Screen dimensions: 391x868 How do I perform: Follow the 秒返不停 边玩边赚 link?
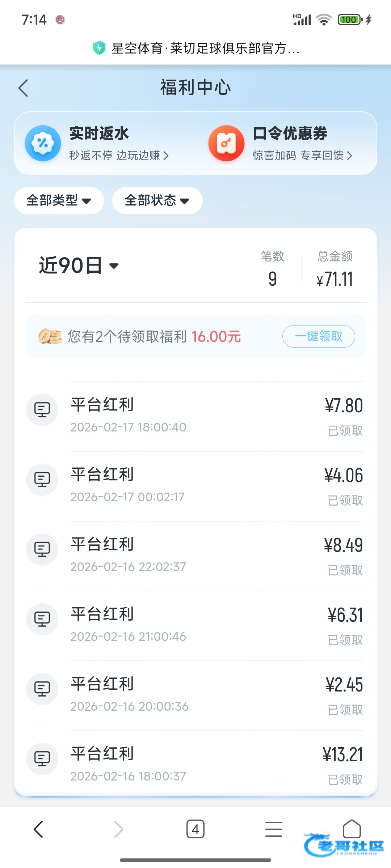tap(119, 156)
